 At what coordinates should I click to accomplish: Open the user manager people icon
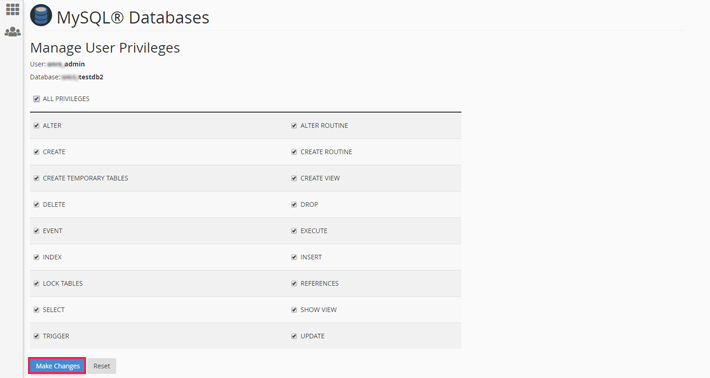pos(13,32)
